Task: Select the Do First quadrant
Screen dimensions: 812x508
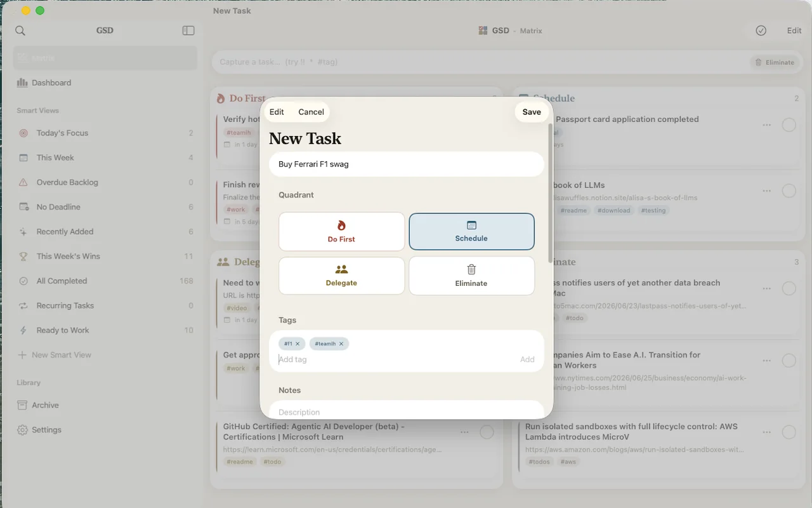Action: (341, 232)
